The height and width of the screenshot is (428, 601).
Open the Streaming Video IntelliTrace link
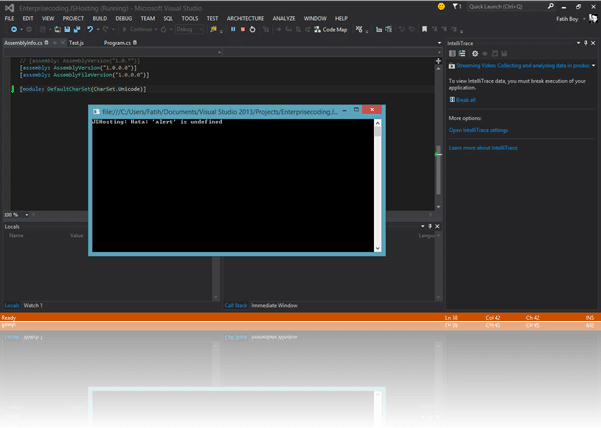tap(523, 66)
